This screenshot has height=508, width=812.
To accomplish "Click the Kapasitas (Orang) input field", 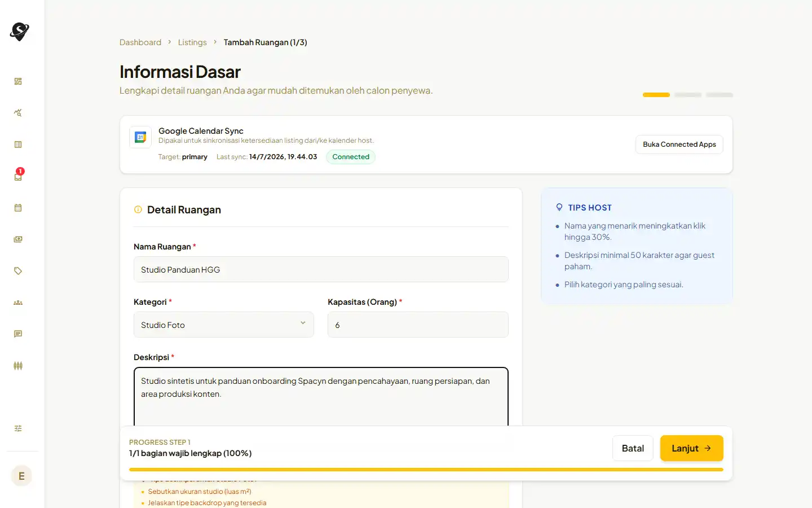I will [418, 325].
